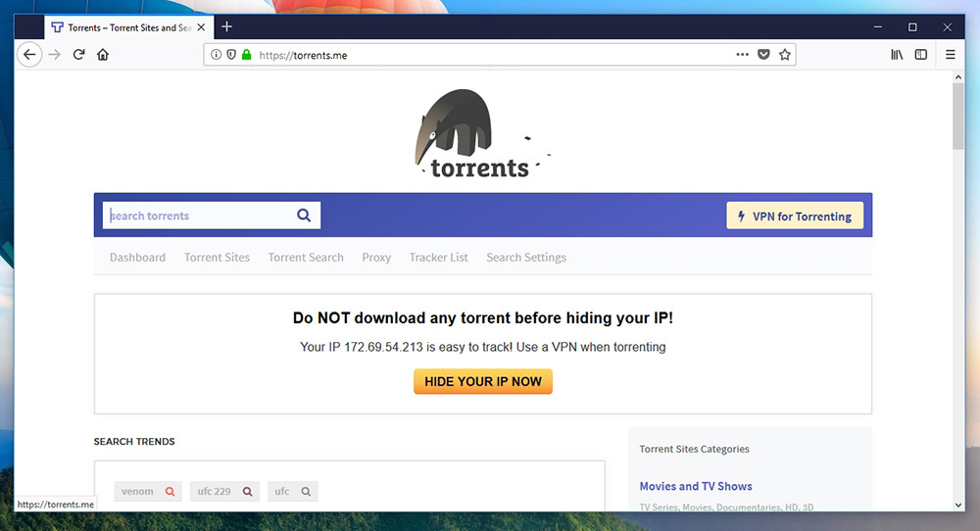
Task: Reload the torrents.me page
Action: pos(78,54)
